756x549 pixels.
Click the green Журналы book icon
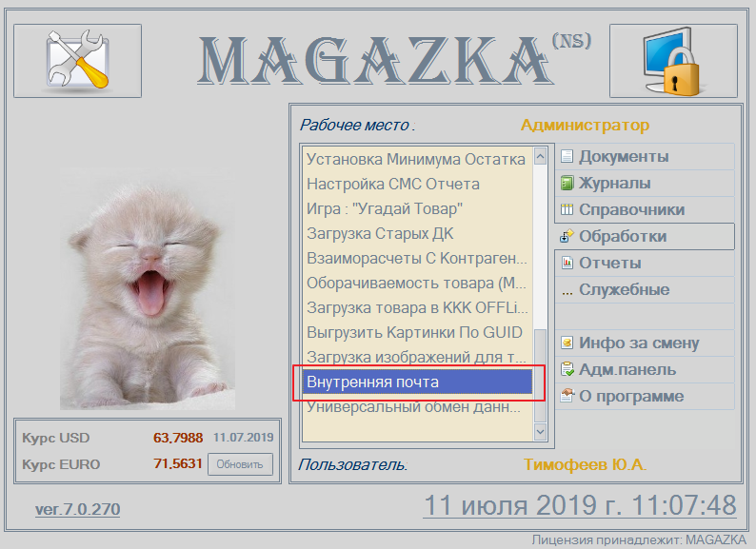567,184
